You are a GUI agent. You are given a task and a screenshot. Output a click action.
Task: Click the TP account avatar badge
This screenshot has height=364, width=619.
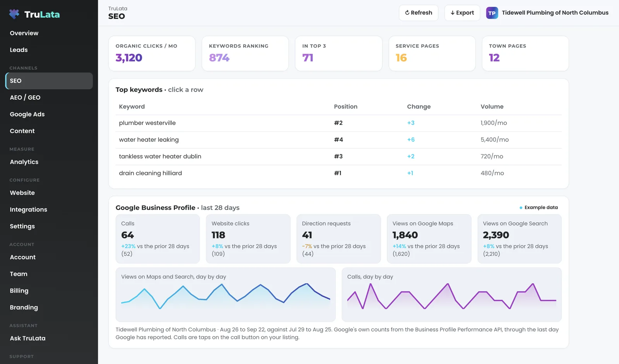point(492,13)
